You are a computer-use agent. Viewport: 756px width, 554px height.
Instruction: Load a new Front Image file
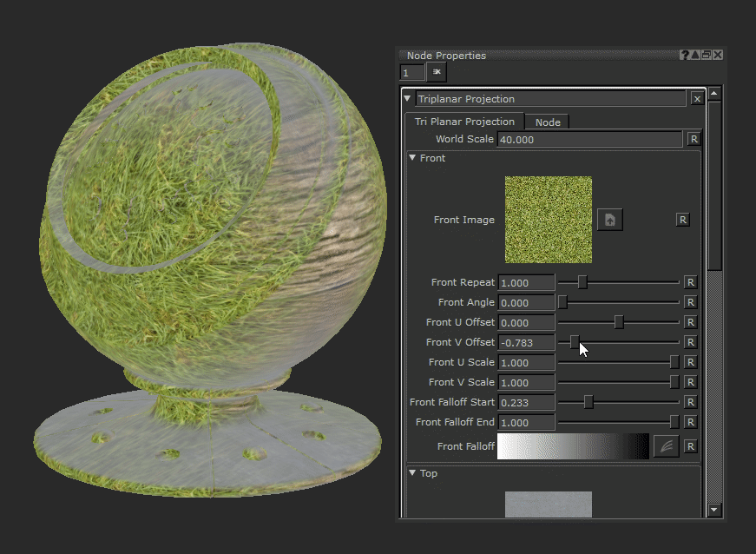pos(609,219)
